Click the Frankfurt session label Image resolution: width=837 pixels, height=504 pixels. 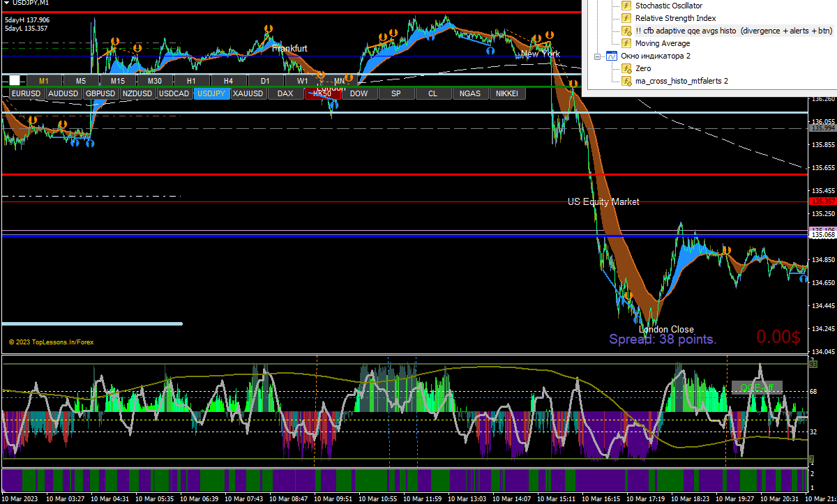[289, 49]
